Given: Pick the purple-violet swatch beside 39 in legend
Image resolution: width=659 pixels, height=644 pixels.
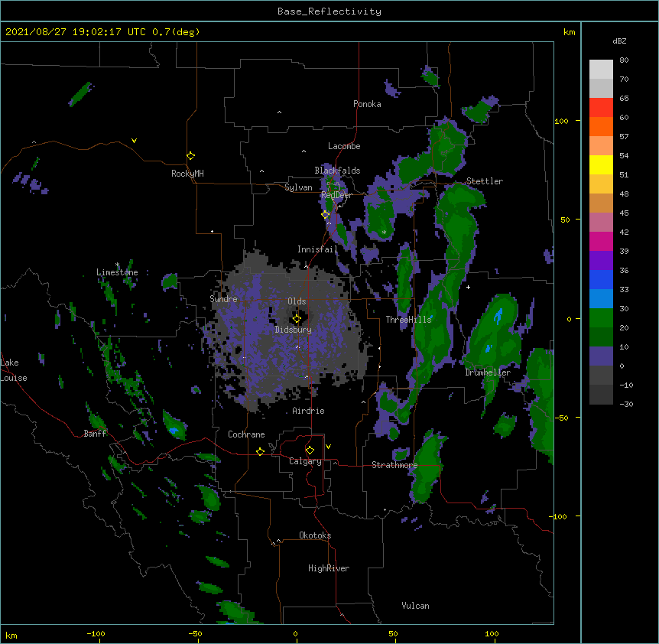Looking at the screenshot, I should 601,260.
